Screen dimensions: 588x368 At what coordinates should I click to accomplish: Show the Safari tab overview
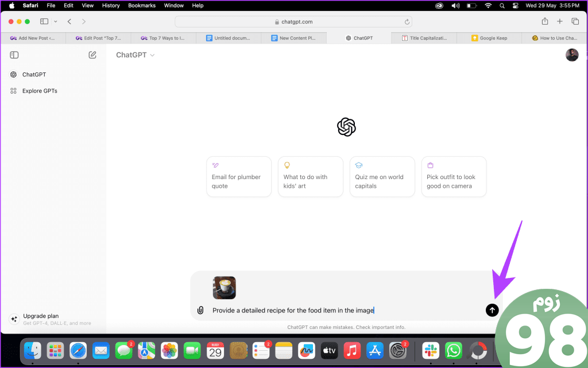coord(575,21)
